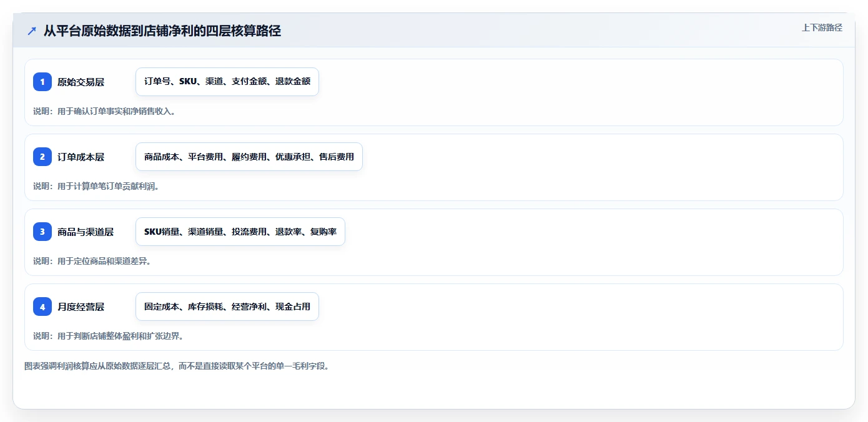Select the 商品与渠道层 layer label
This screenshot has width=868, height=422.
click(86, 232)
